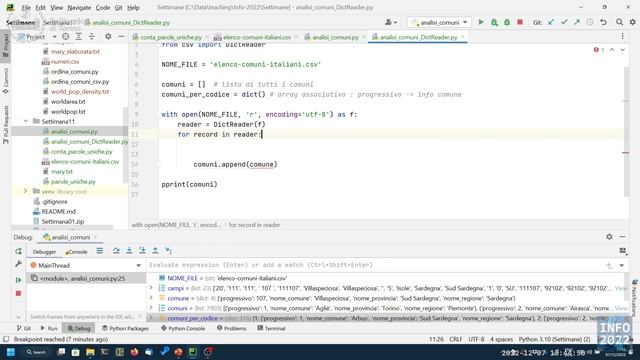Click Step Over in debugger toolbar
Screen dimensions: 640x360
tap(116, 251)
